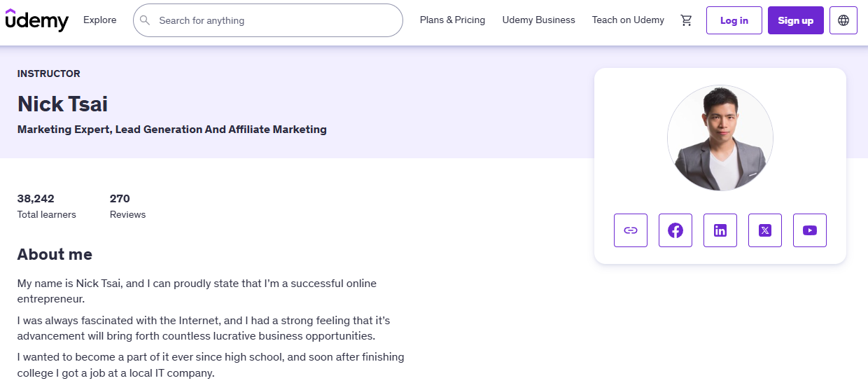868x383 pixels.
Task: Click Nick Tsai's profile photo
Action: [x=720, y=138]
